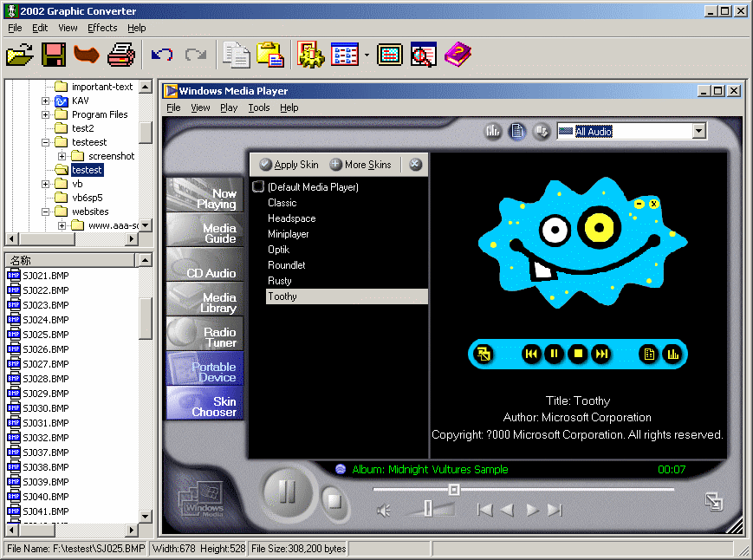Select file SJ025.BMP in the file list

click(46, 335)
